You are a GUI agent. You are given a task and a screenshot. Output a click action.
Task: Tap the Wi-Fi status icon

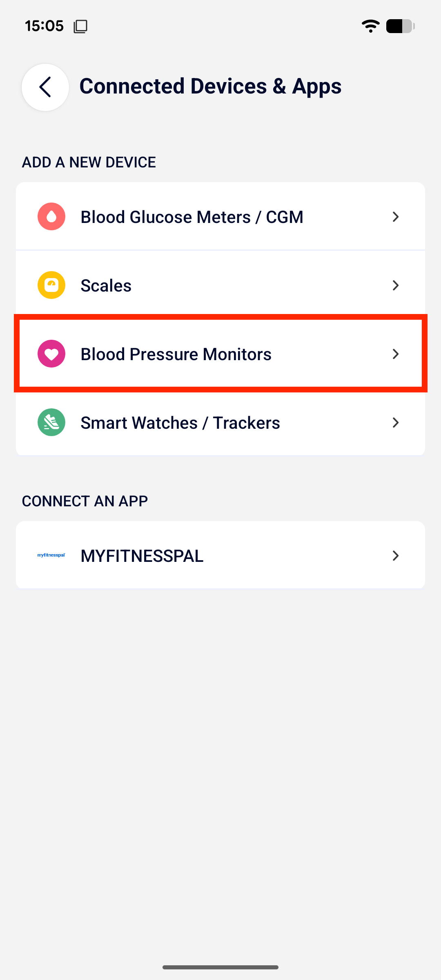tap(371, 26)
